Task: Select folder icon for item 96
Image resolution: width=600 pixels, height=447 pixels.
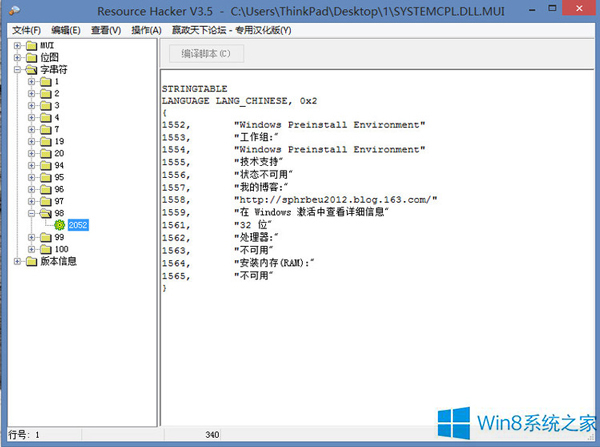Action: (x=46, y=189)
